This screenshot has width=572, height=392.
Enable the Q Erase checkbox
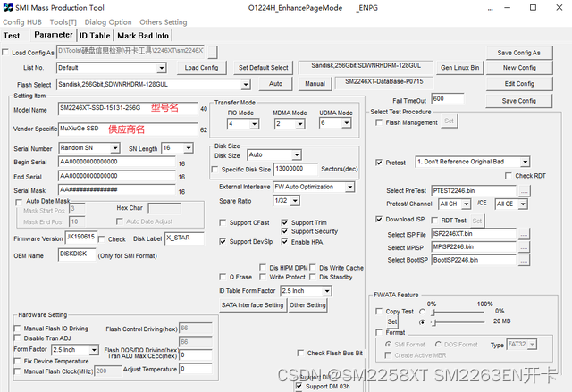coord(223,277)
